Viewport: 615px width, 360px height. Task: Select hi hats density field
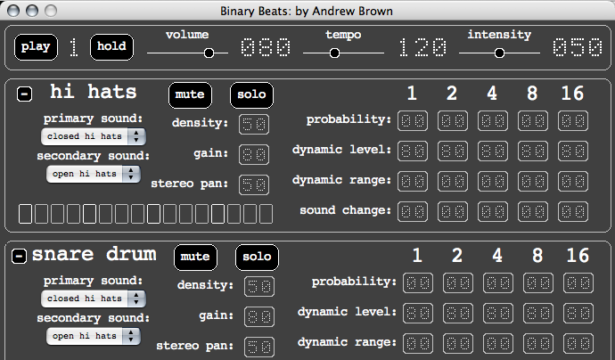tap(254, 124)
